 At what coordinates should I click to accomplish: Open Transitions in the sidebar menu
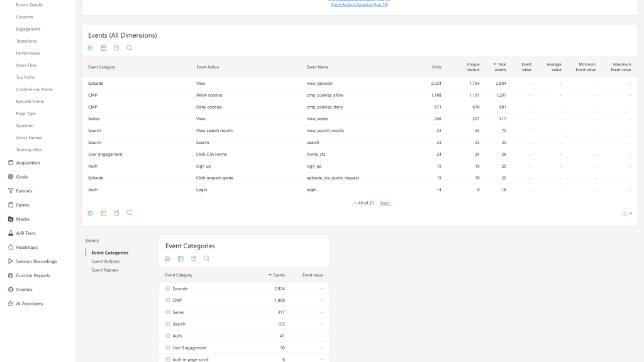pyautogui.click(x=26, y=41)
